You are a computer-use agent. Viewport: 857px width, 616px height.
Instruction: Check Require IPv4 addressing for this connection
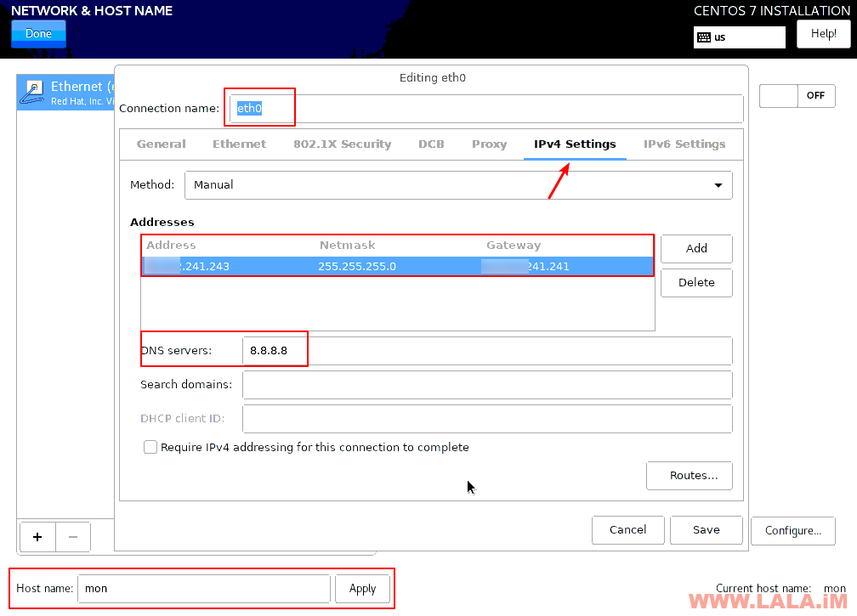(x=150, y=447)
